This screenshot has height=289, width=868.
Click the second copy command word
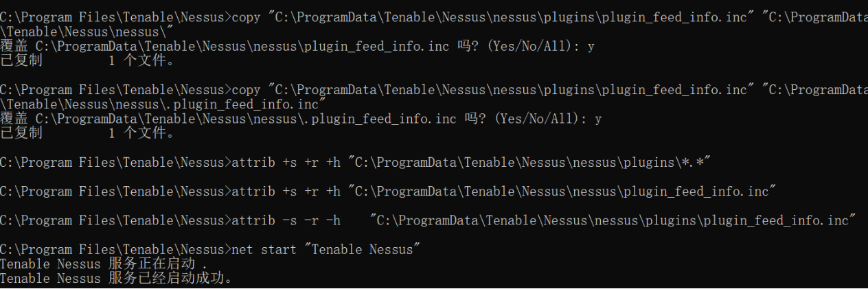click(x=247, y=90)
